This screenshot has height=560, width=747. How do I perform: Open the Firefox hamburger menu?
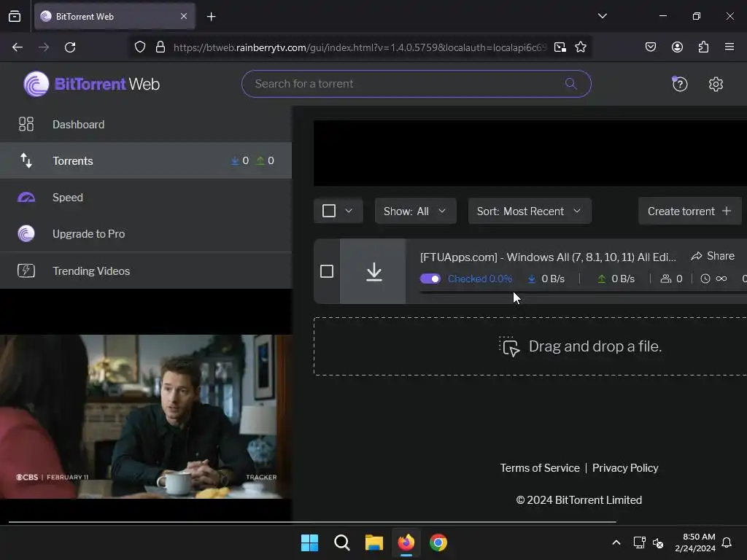click(x=729, y=47)
